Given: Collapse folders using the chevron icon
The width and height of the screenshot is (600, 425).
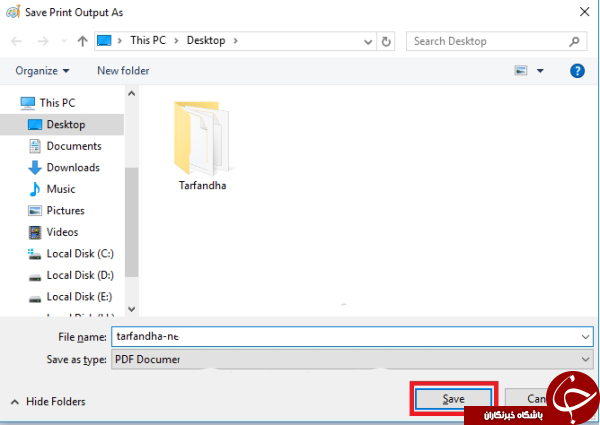Looking at the screenshot, I should click(x=15, y=402).
